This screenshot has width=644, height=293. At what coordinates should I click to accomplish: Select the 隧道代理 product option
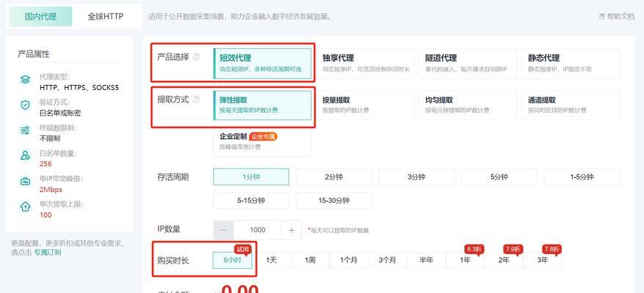(468, 63)
